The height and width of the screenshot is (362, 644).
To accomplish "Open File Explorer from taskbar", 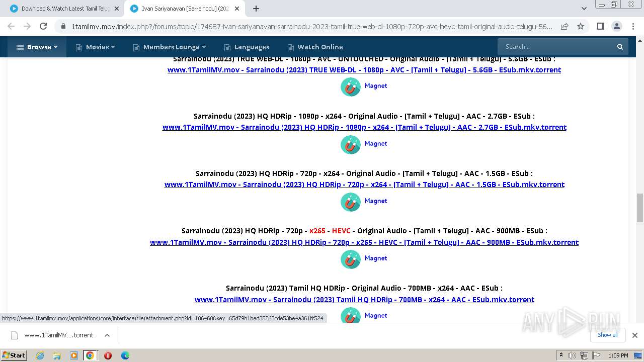I will pos(57,355).
